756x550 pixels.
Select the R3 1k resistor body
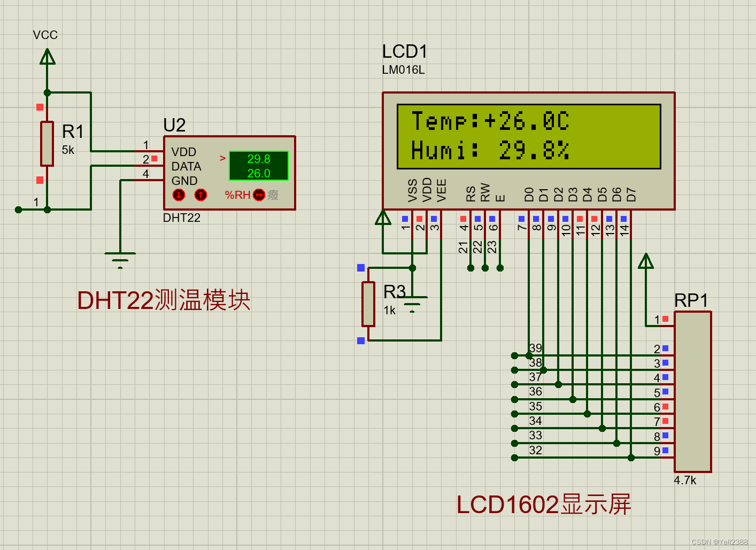[368, 304]
